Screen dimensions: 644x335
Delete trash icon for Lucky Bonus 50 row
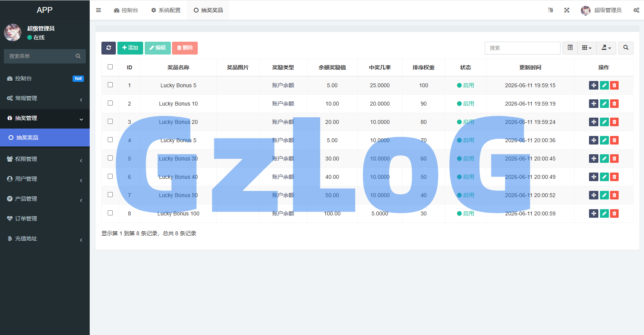point(614,195)
